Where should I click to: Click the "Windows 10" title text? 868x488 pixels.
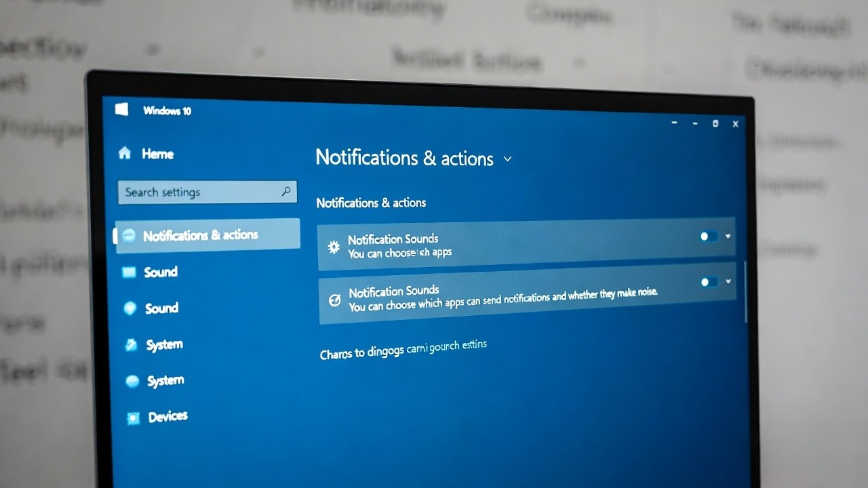167,110
